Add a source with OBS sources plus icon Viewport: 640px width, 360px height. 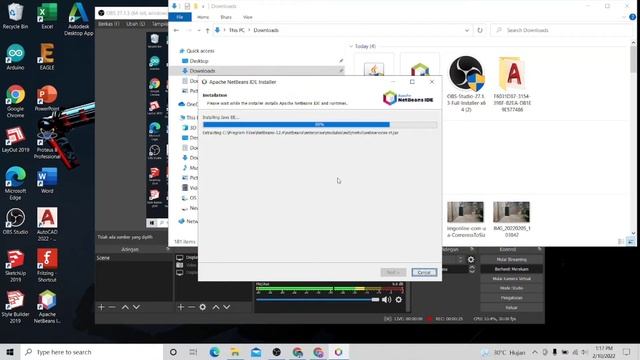(x=181, y=307)
